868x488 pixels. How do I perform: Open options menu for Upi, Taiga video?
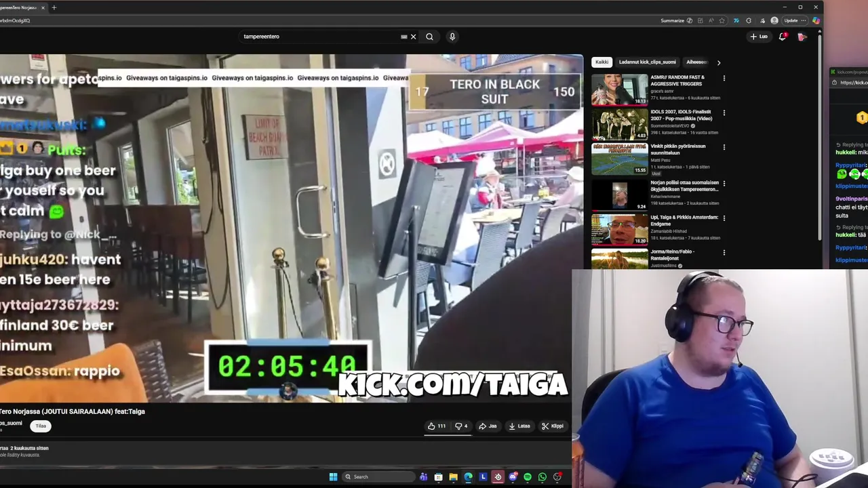coord(724,218)
